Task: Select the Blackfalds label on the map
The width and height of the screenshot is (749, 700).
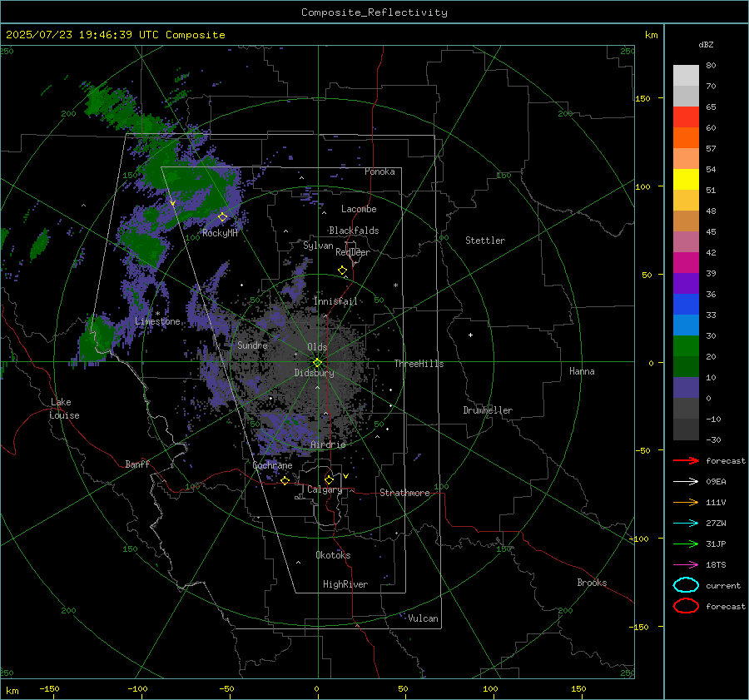Action: (354, 231)
